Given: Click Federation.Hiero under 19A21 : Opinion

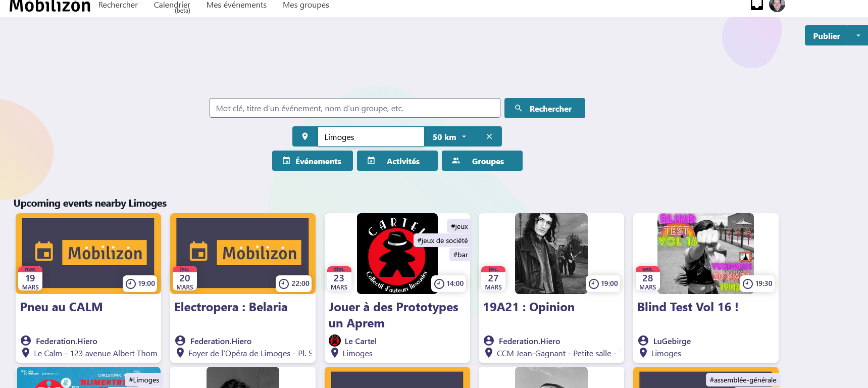Looking at the screenshot, I should 529,341.
